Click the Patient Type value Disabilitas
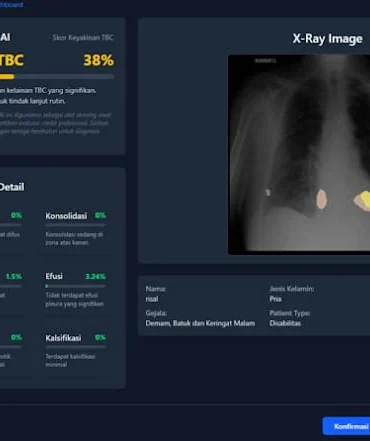This screenshot has height=441, width=370. tap(285, 323)
